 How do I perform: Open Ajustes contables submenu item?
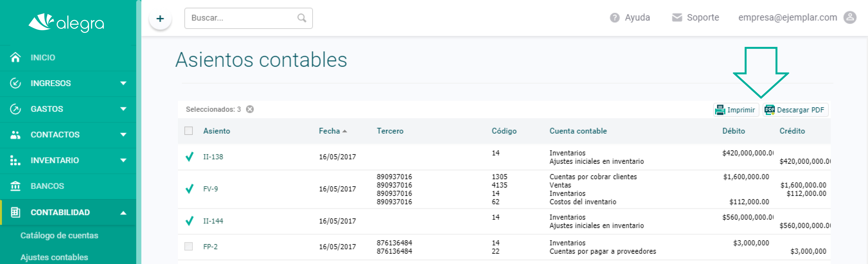(x=54, y=257)
